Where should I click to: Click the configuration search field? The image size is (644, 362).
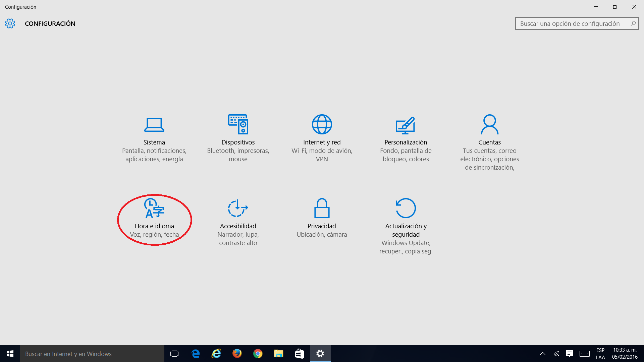pyautogui.click(x=570, y=23)
